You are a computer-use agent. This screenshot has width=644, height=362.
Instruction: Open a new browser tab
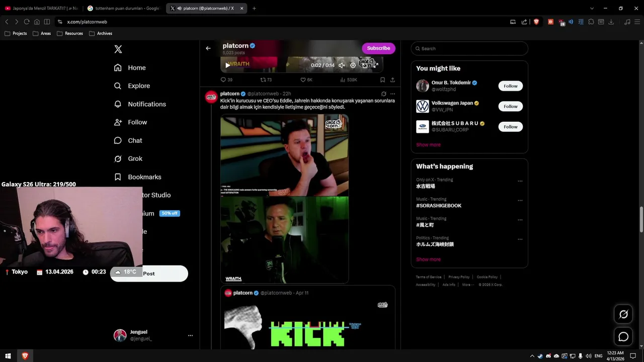click(x=254, y=8)
